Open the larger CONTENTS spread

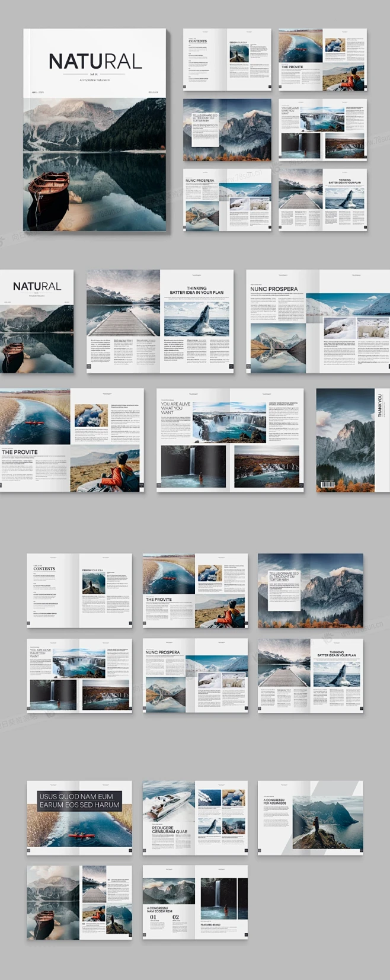click(79, 591)
